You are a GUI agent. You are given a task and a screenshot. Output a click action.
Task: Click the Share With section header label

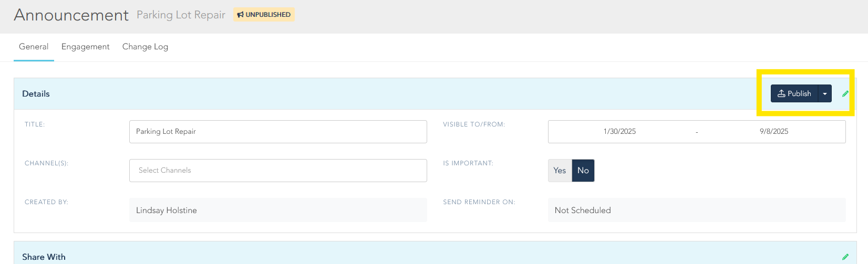click(44, 257)
